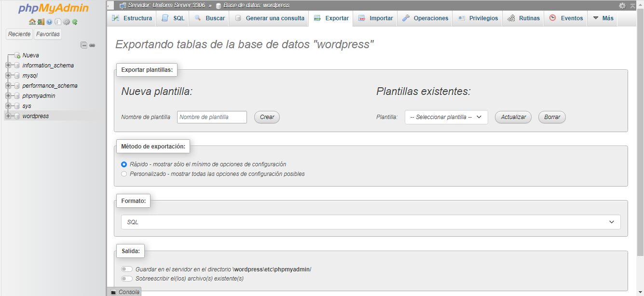Select the Rápido export method
The width and height of the screenshot is (644, 296).
point(124,164)
